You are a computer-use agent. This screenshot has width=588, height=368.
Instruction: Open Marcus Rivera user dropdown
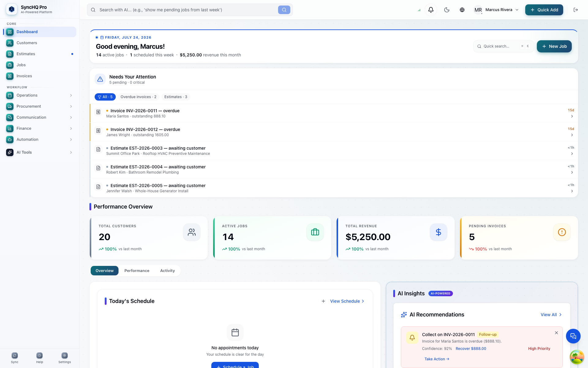496,10
